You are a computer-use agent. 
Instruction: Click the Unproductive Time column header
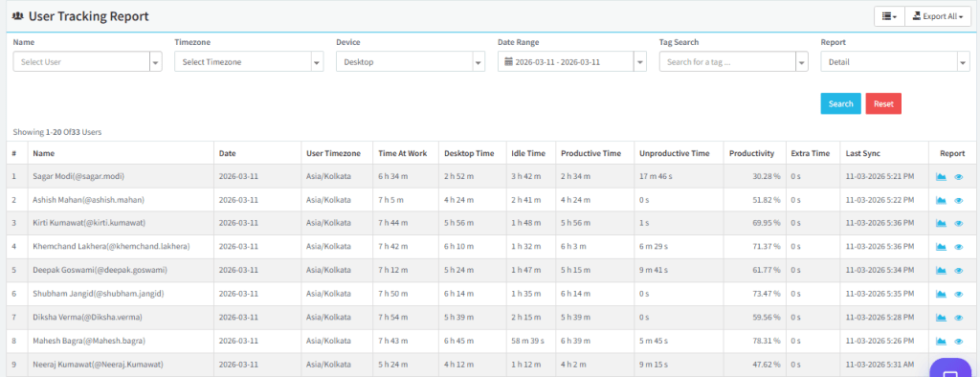click(674, 153)
